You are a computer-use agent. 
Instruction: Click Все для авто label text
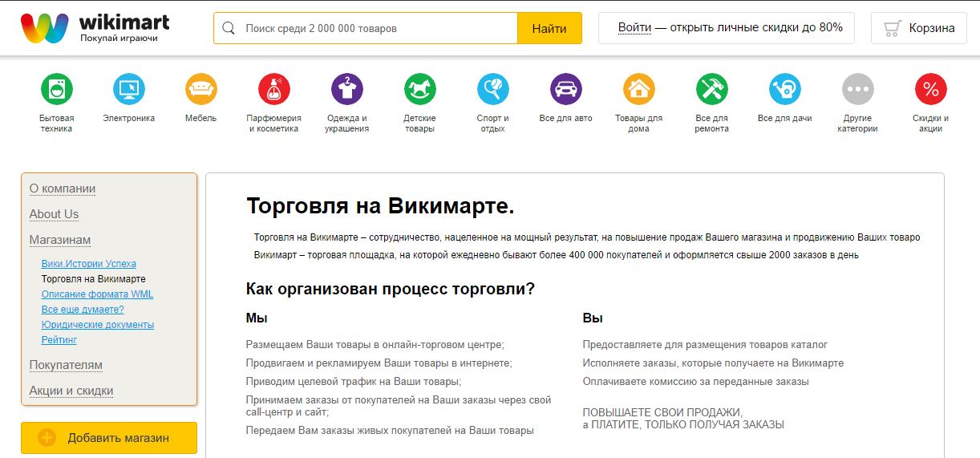[565, 119]
